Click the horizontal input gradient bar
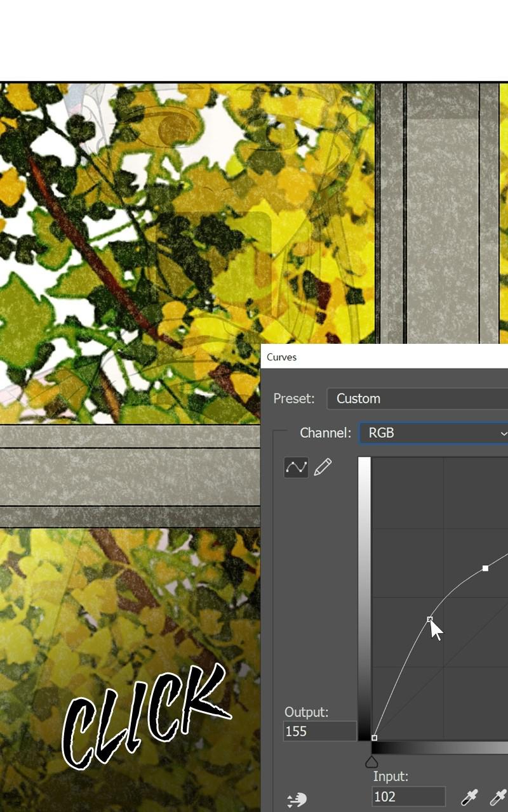 click(x=440, y=748)
